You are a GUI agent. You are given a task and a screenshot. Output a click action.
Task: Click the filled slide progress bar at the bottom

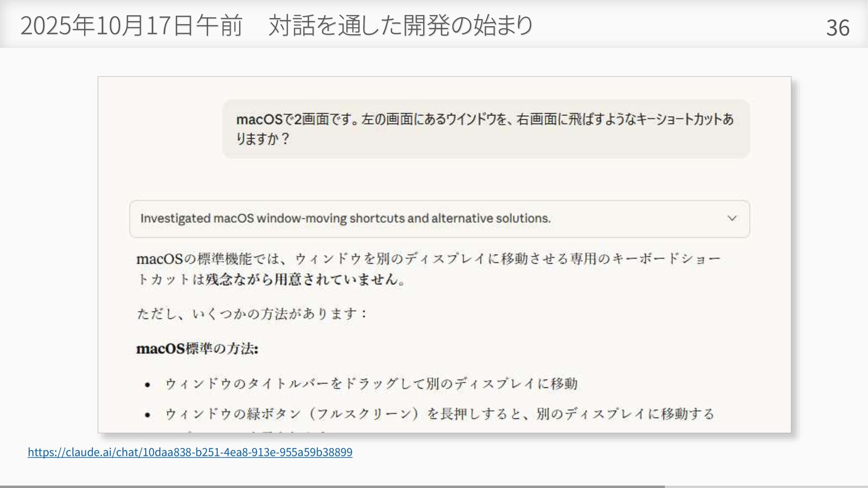(x=332, y=486)
